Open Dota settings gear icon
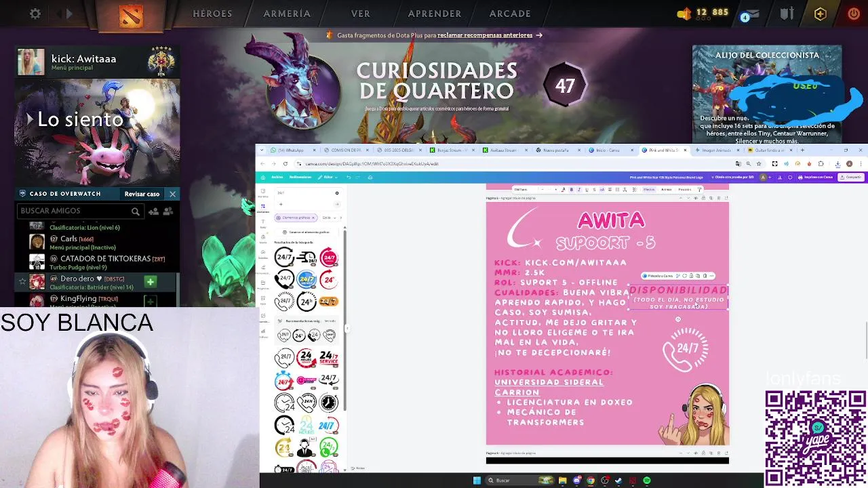Image resolution: width=868 pixels, height=488 pixels. point(35,14)
